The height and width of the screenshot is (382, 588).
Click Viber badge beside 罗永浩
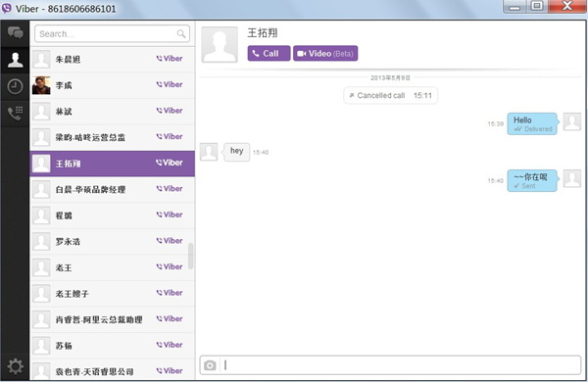pos(170,241)
